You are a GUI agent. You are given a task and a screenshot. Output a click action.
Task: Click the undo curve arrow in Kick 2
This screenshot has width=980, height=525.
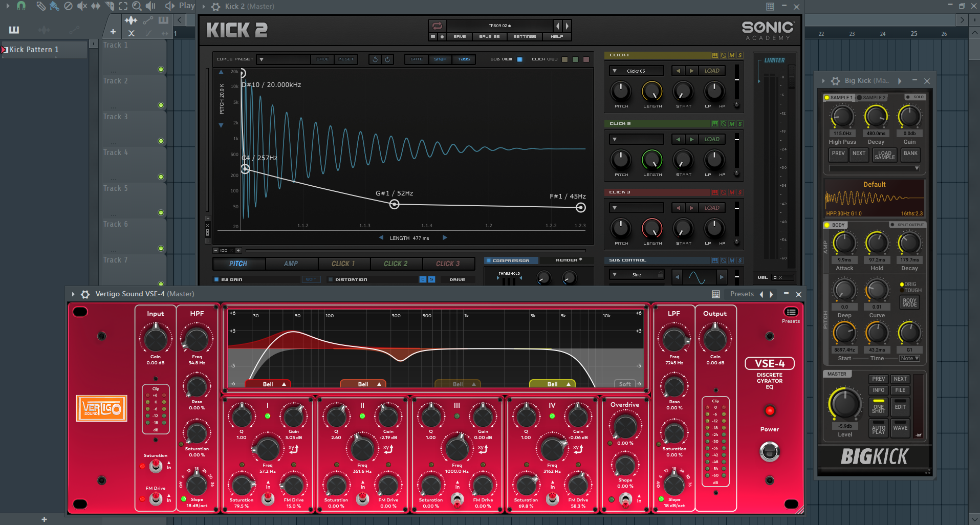375,59
